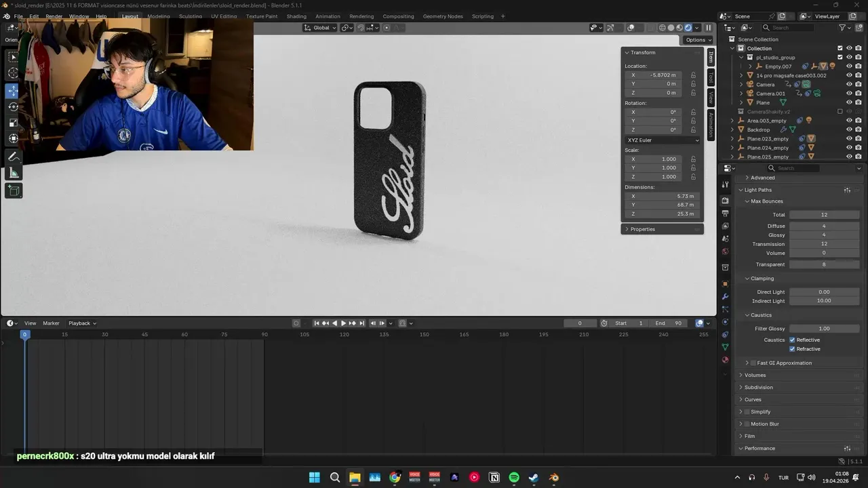This screenshot has height=488, width=868.
Task: Expand the Properties panel in sidebar
Action: point(642,229)
